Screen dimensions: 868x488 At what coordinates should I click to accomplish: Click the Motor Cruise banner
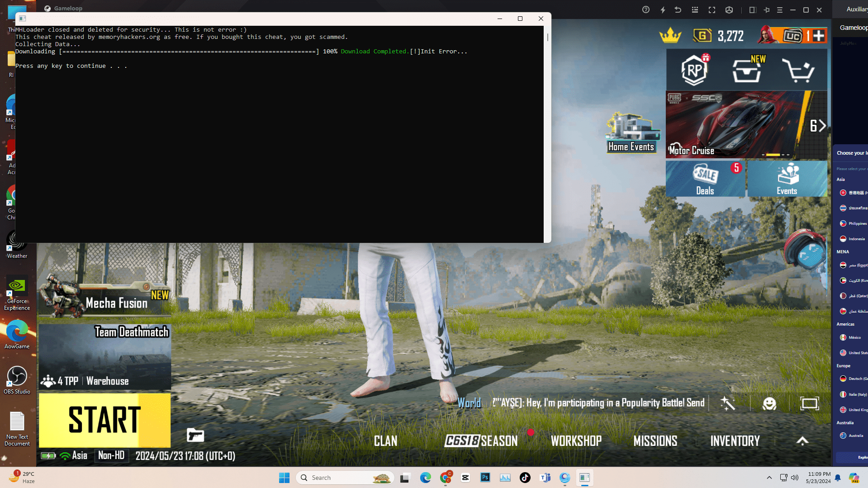click(x=736, y=125)
